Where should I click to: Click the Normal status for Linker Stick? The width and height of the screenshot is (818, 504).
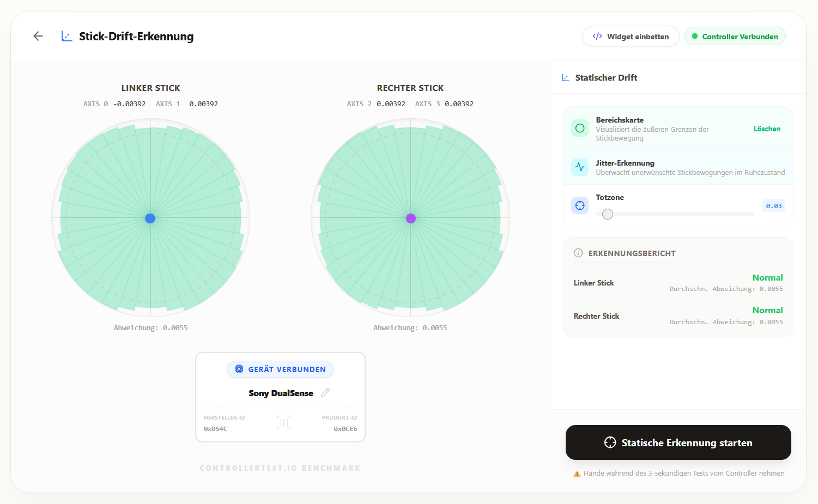tap(767, 278)
